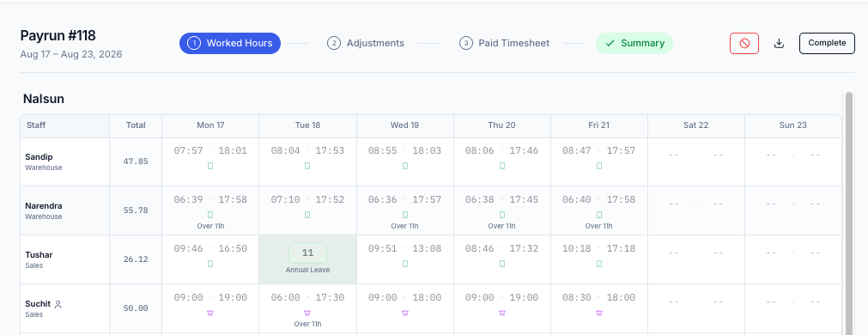Click the Total column header
This screenshot has height=335, width=868.
pyautogui.click(x=136, y=125)
